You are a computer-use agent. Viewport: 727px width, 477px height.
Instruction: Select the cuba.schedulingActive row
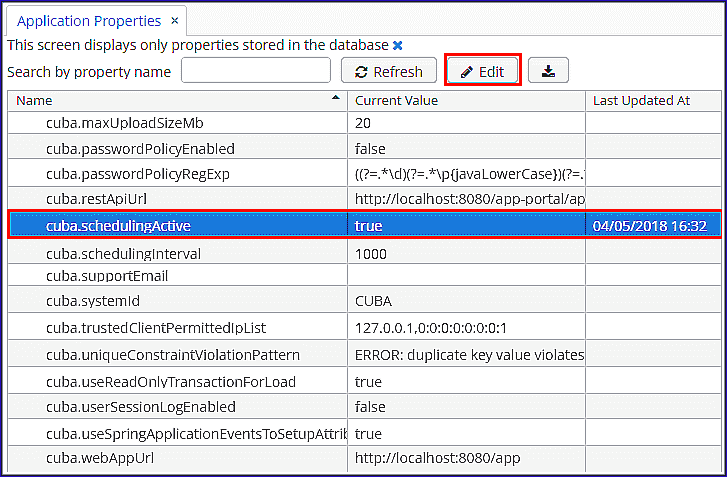[x=364, y=225]
